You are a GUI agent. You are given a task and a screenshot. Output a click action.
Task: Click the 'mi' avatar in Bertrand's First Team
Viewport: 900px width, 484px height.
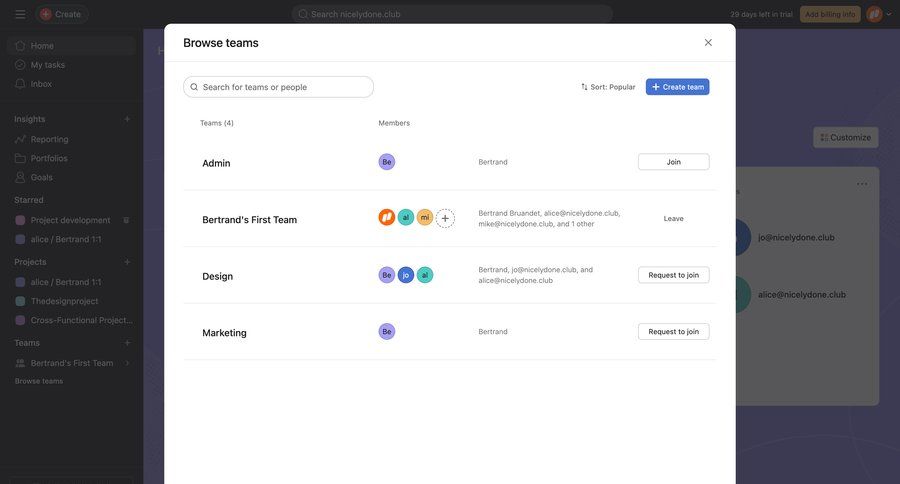425,217
